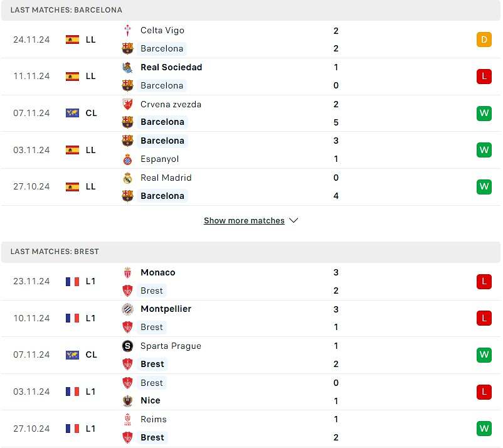Click the Montpellier club crest
Screen dimensions: 503x448
click(127, 309)
